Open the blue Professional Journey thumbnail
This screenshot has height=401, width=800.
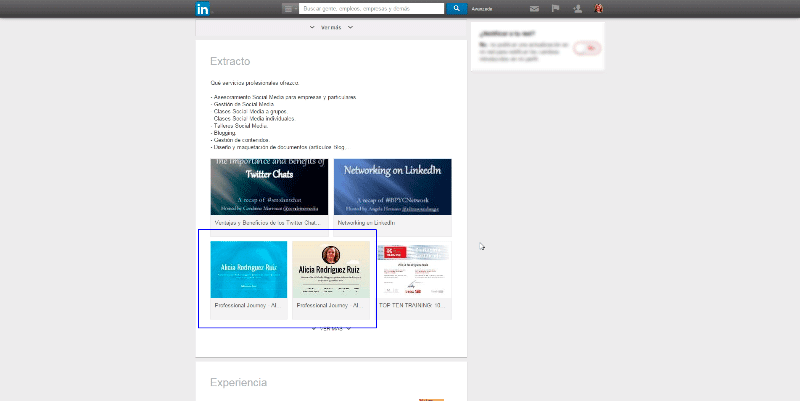click(249, 269)
